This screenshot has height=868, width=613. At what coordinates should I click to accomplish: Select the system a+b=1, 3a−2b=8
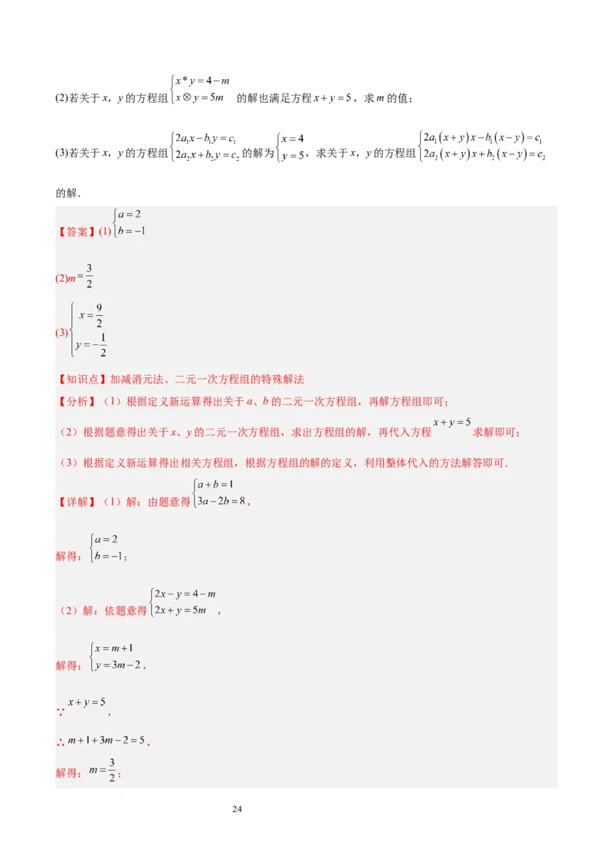(x=220, y=493)
